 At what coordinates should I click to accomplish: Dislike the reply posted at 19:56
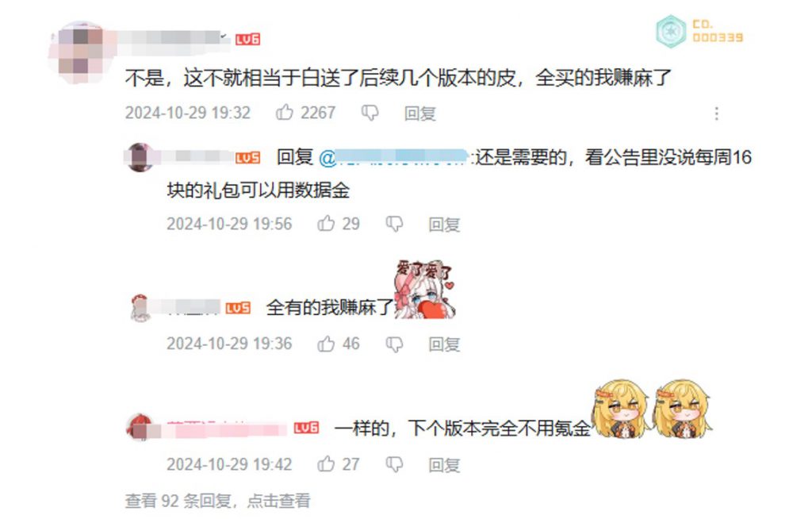(394, 224)
